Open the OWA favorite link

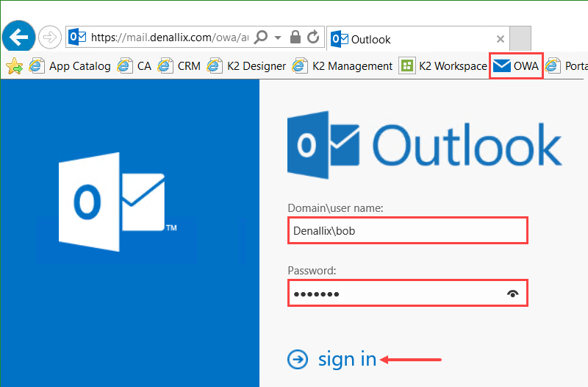pyautogui.click(x=516, y=66)
